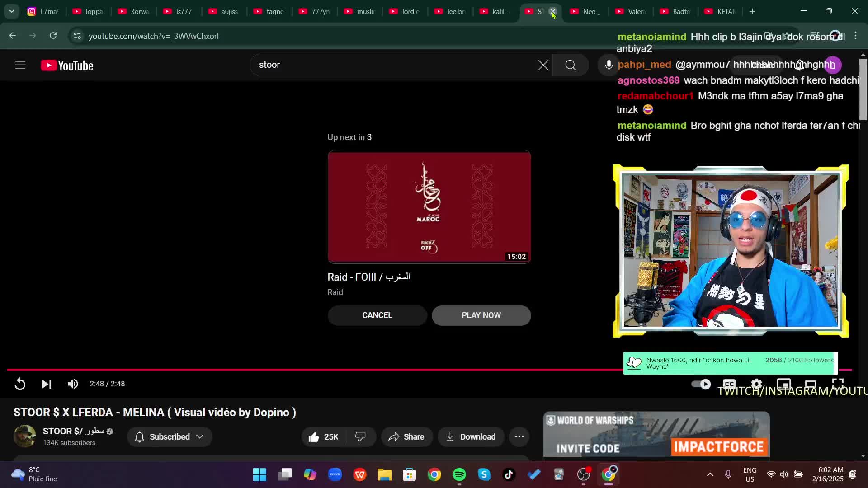Click the URL in the address bar
This screenshot has width=868, height=488.
(154, 36)
